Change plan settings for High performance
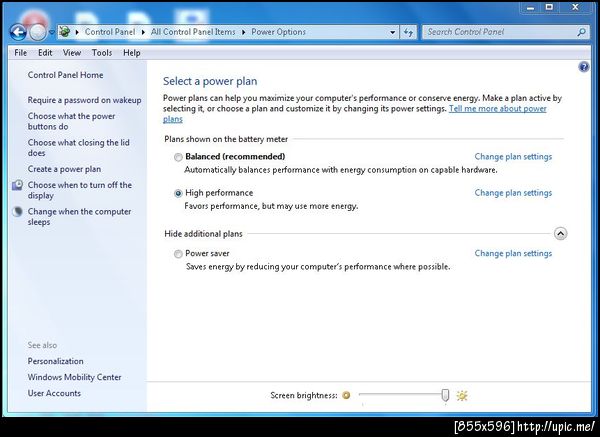The height and width of the screenshot is (437, 600). 513,193
